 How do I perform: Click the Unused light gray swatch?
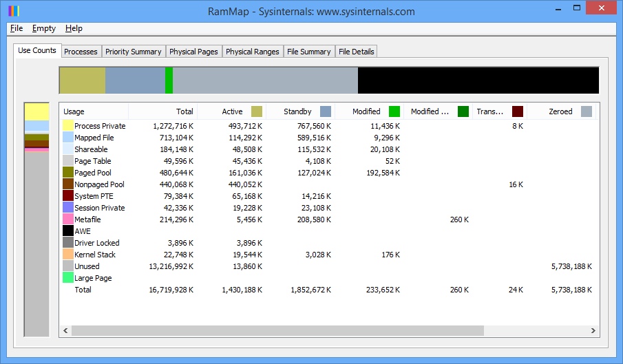(x=68, y=266)
